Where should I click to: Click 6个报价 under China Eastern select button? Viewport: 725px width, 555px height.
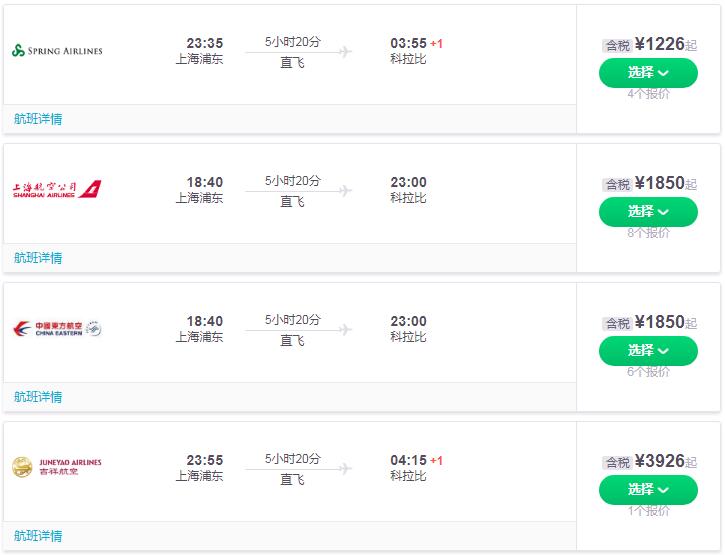point(648,372)
